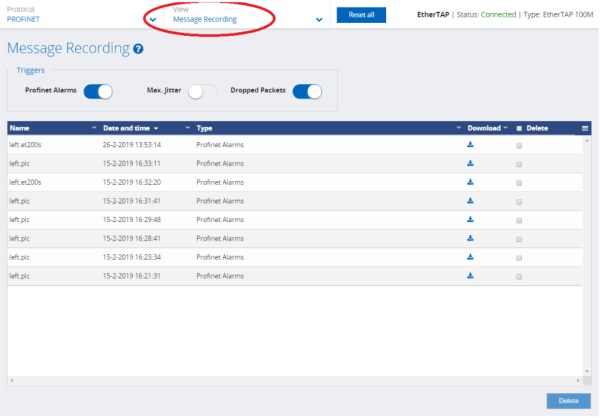Open the Download column menu chevron
600x418 pixels.
[x=505, y=127]
